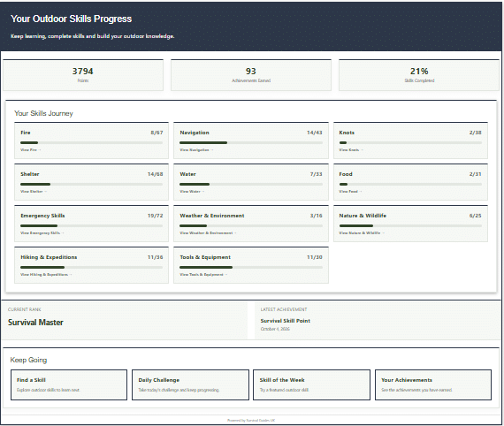Follow the View Tools & Equipment link
The image size is (504, 426).
pyautogui.click(x=203, y=274)
